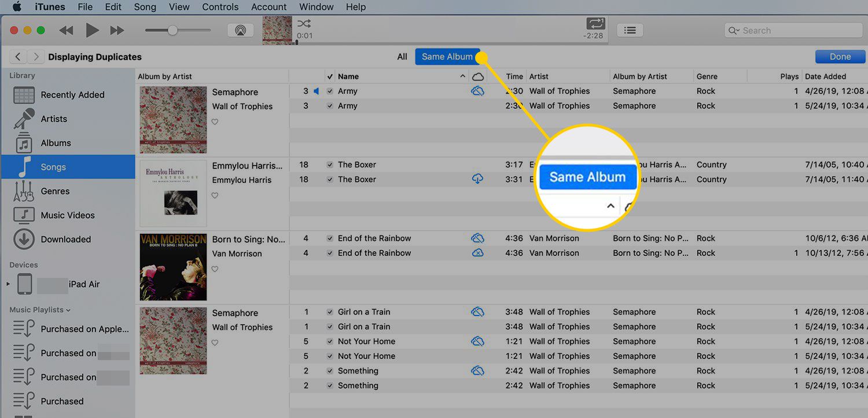Viewport: 868px width, 418px height.
Task: Click the cloud status column header
Action: click(x=477, y=76)
